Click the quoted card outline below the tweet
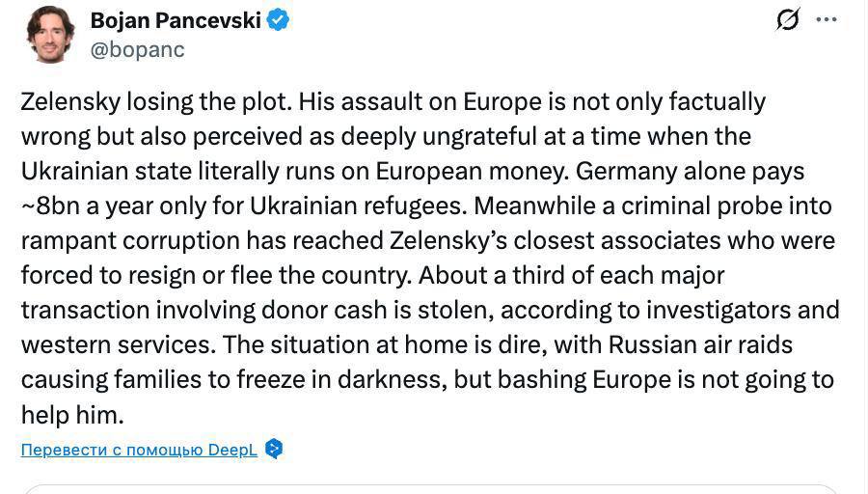 [x=429, y=487]
